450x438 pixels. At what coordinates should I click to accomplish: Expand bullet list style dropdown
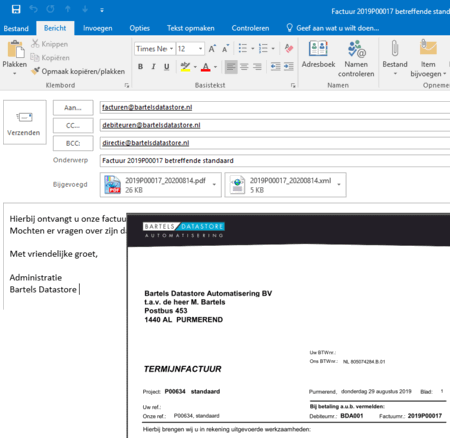[253, 49]
